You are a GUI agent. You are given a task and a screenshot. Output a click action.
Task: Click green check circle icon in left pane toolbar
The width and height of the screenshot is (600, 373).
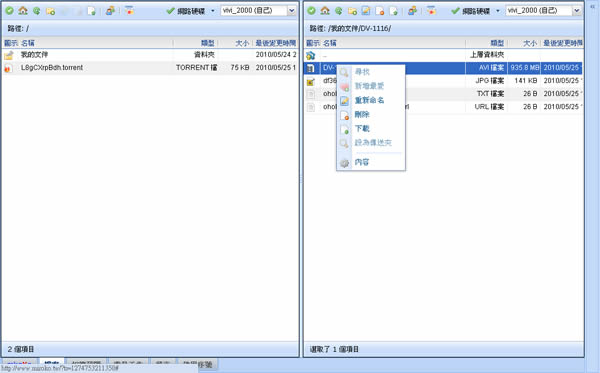(10, 11)
